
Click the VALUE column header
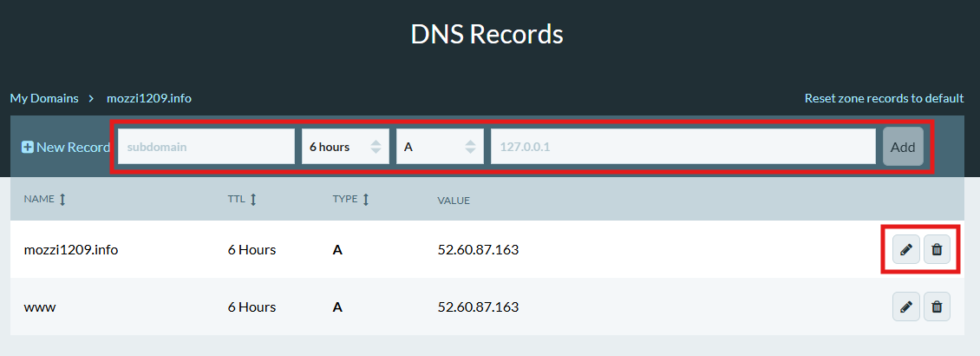tap(454, 201)
